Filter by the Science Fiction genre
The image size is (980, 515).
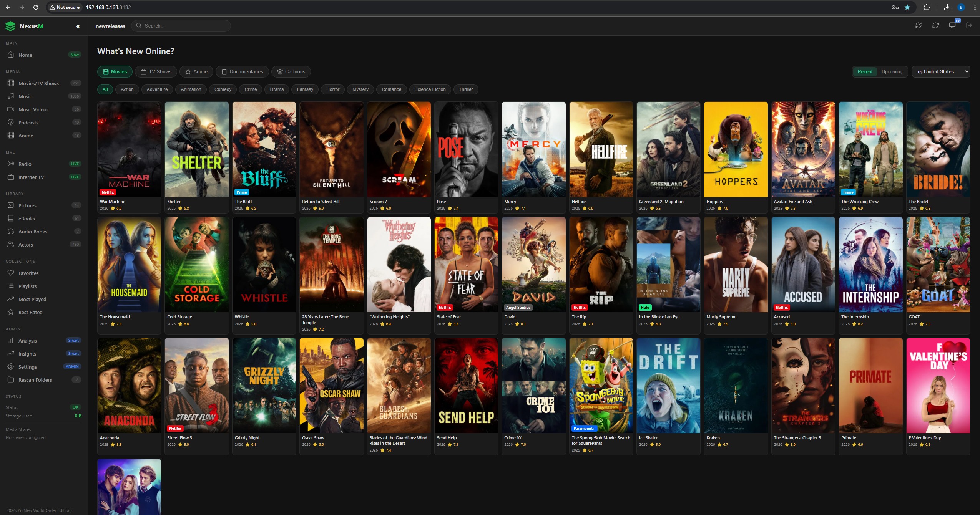tap(430, 89)
